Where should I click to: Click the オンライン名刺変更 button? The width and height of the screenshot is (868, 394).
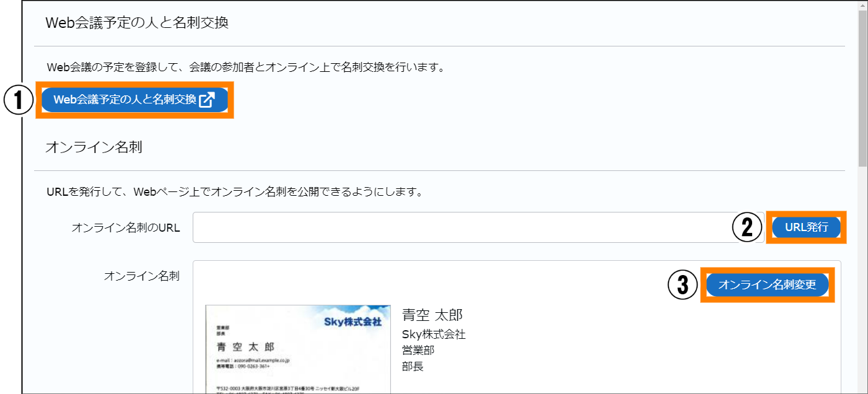point(767,285)
